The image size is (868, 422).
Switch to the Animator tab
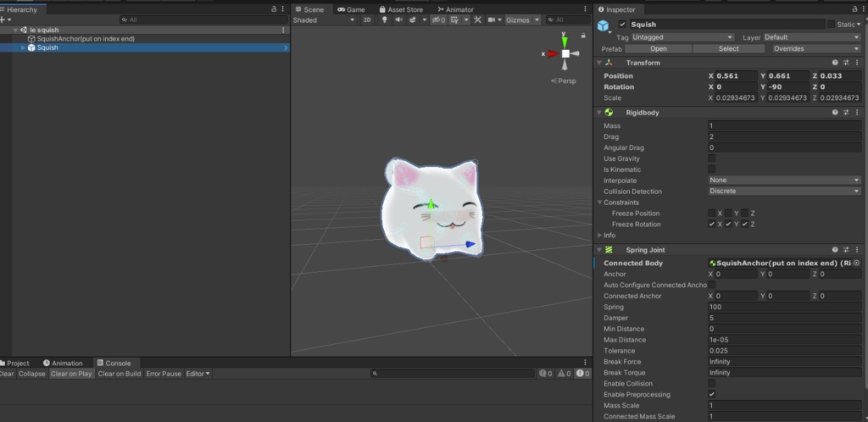pyautogui.click(x=455, y=9)
